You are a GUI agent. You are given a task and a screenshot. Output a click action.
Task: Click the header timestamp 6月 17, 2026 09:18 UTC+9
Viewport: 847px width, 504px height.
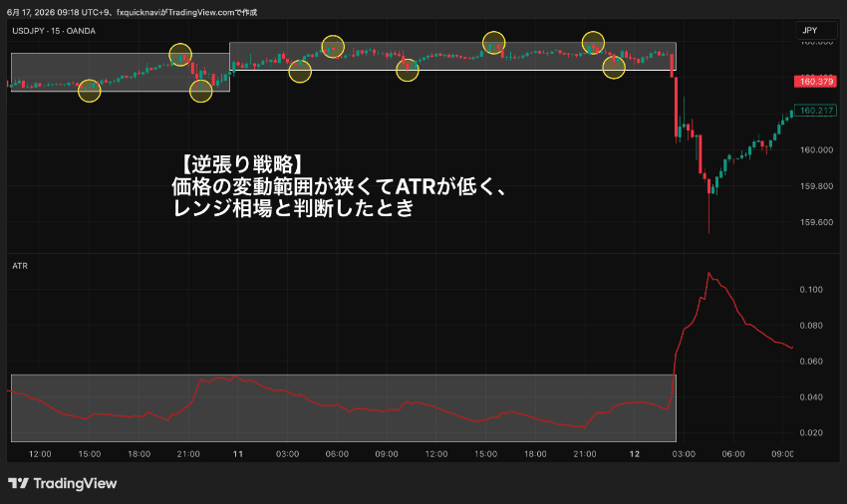coord(59,12)
